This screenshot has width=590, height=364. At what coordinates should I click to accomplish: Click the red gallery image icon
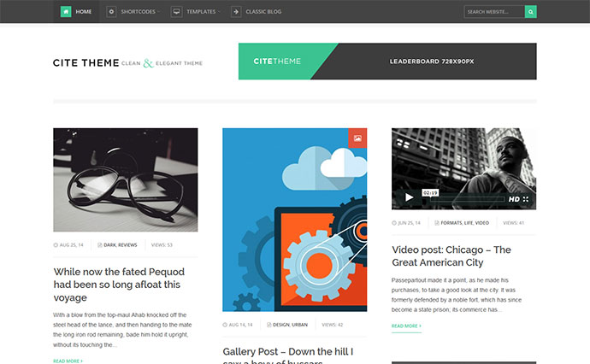(357, 138)
